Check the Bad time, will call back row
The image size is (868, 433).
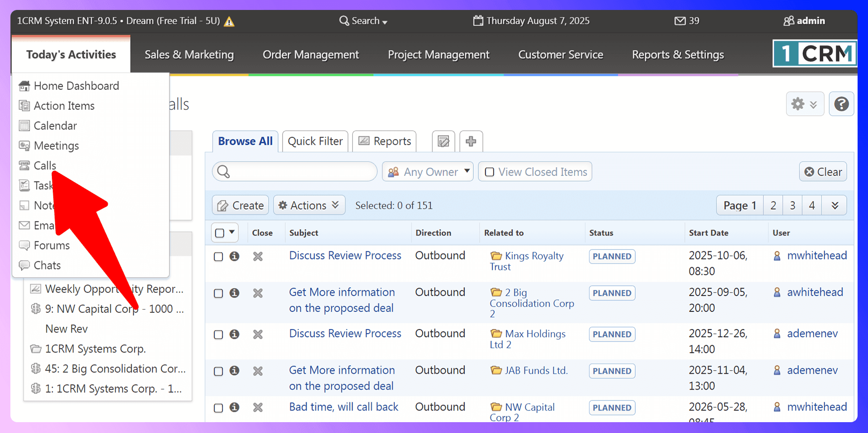point(218,408)
